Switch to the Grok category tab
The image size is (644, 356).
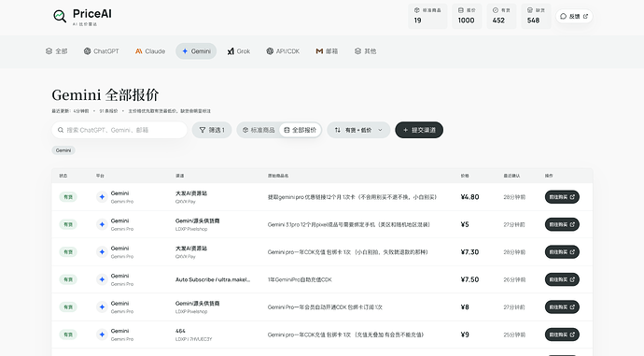click(x=239, y=51)
